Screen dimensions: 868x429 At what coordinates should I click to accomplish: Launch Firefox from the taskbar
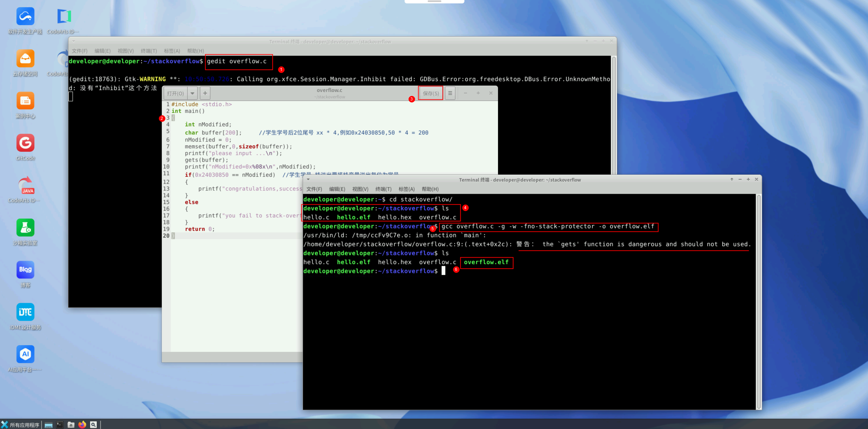[82, 425]
